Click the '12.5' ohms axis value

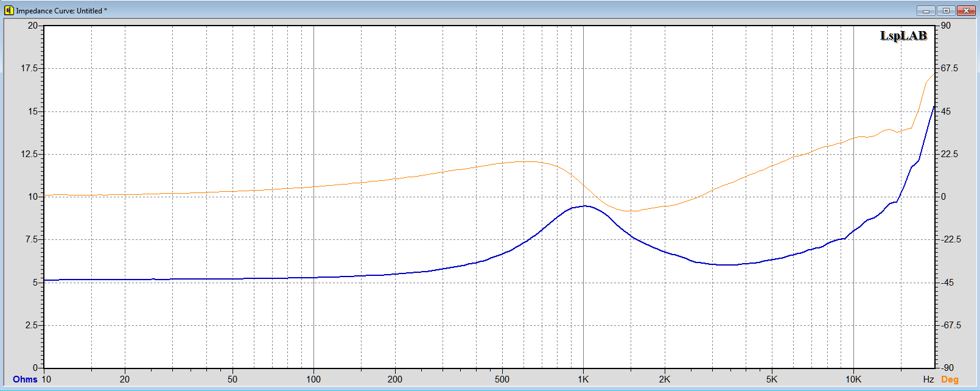(29, 154)
